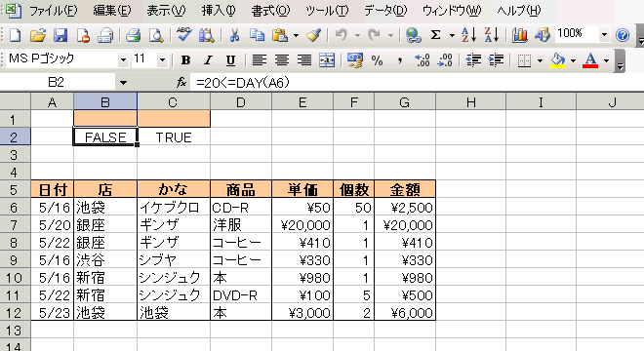Open the 書式(O) menu

click(270, 11)
